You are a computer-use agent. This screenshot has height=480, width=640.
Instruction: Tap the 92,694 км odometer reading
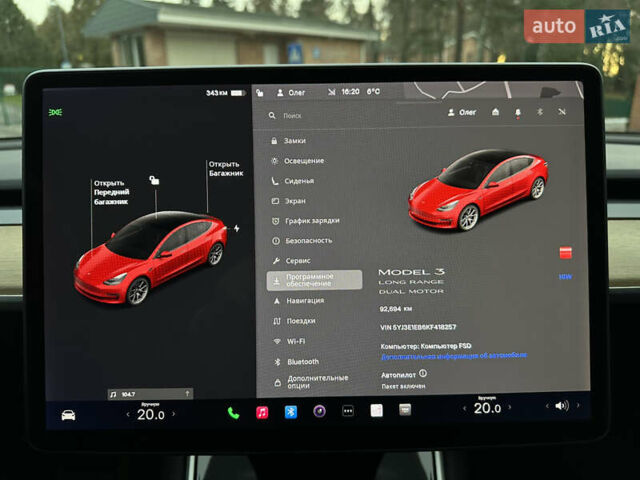point(396,309)
